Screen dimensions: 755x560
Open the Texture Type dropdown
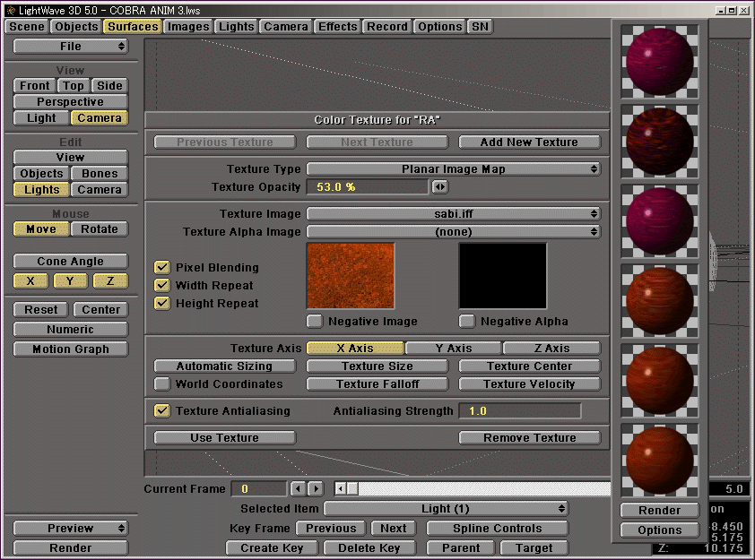coord(454,169)
